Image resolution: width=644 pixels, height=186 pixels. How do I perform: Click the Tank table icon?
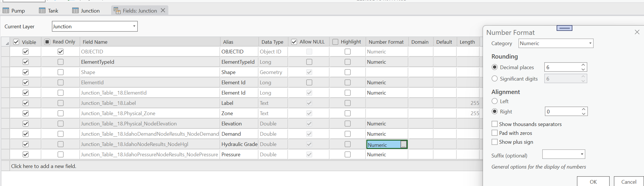(x=42, y=11)
